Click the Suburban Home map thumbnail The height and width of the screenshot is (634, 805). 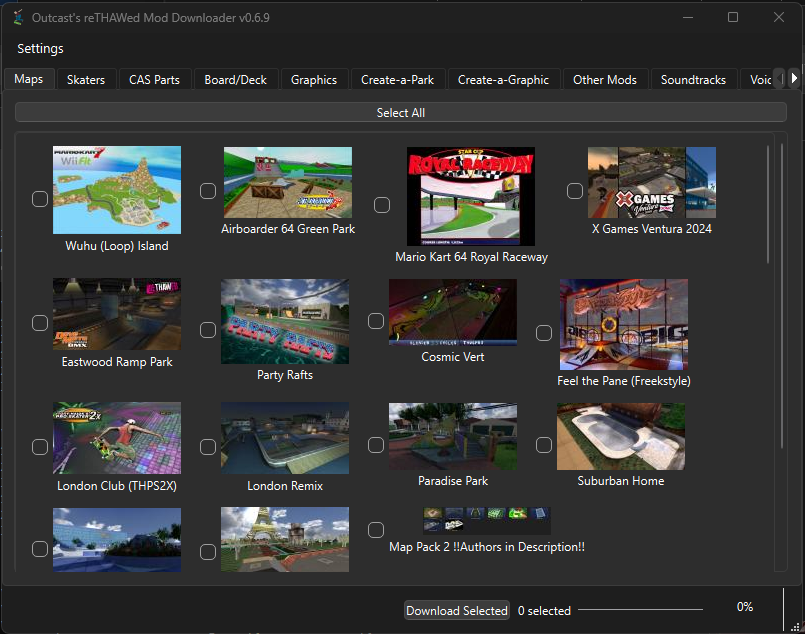(620, 436)
